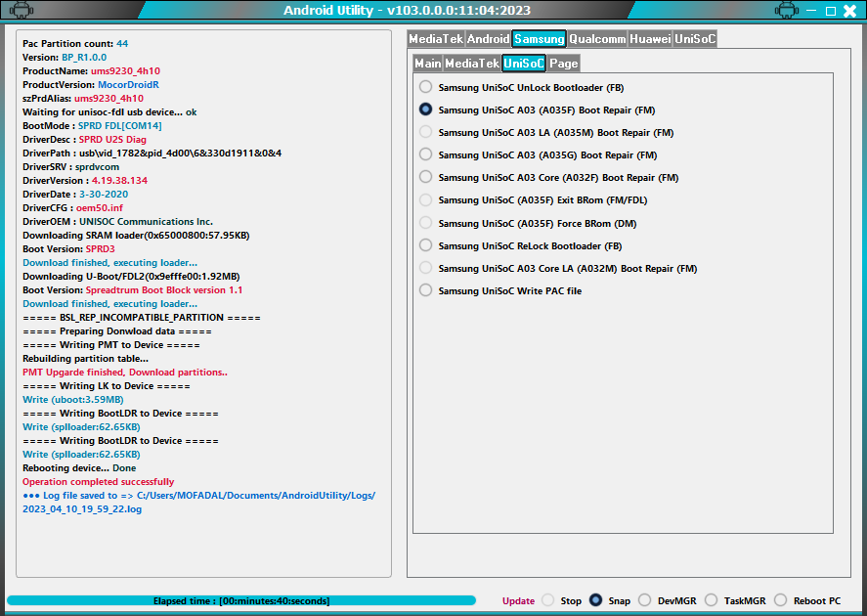The image size is (867, 616).
Task: Click 'DriverVersion : 4.19.38.134' line
Action: 85,180
